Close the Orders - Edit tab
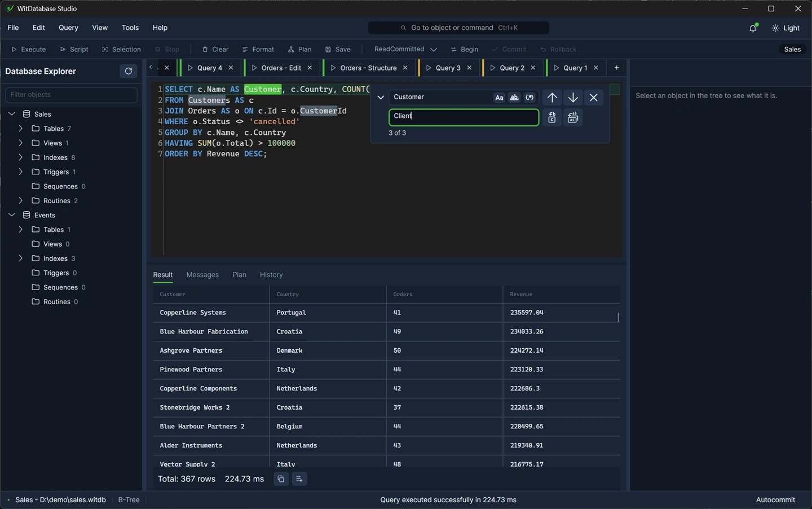This screenshot has width=812, height=509. [x=310, y=68]
